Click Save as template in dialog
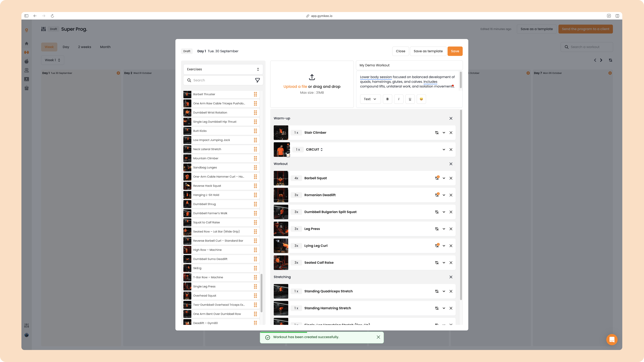Screen dimensions: 644x362 coord(428,51)
